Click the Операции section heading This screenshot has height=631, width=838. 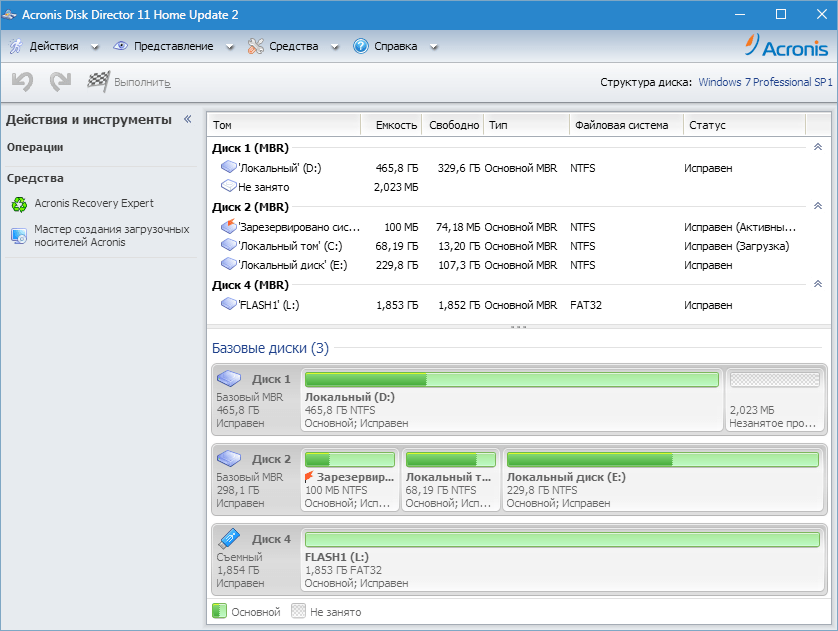35,147
